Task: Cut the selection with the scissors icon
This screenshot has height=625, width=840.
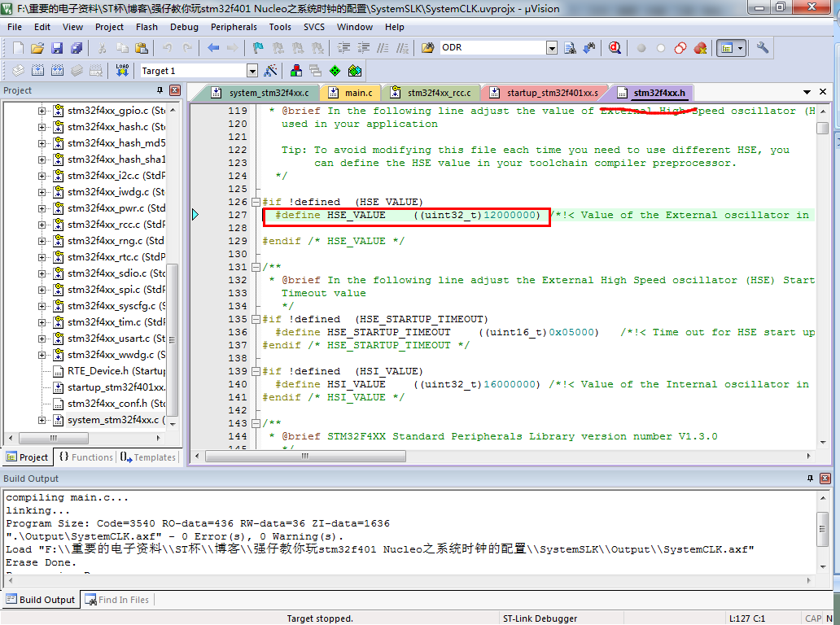Action: [x=102, y=48]
